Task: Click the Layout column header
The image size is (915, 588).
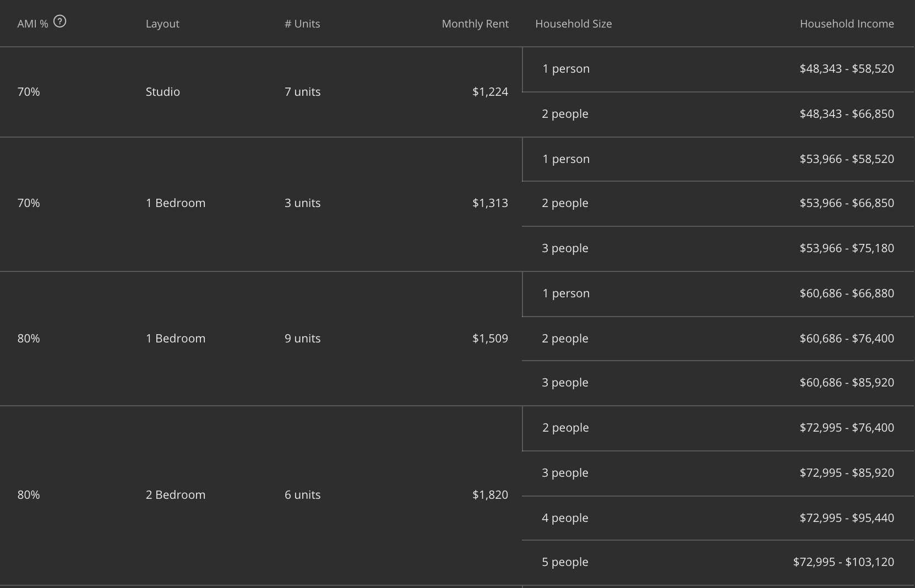Action: click(162, 24)
